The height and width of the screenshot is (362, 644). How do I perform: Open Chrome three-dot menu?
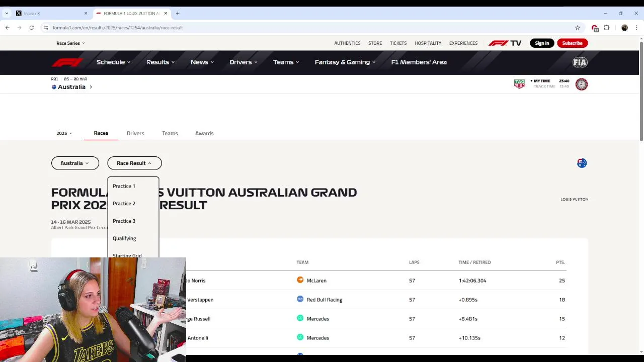[636, 28]
